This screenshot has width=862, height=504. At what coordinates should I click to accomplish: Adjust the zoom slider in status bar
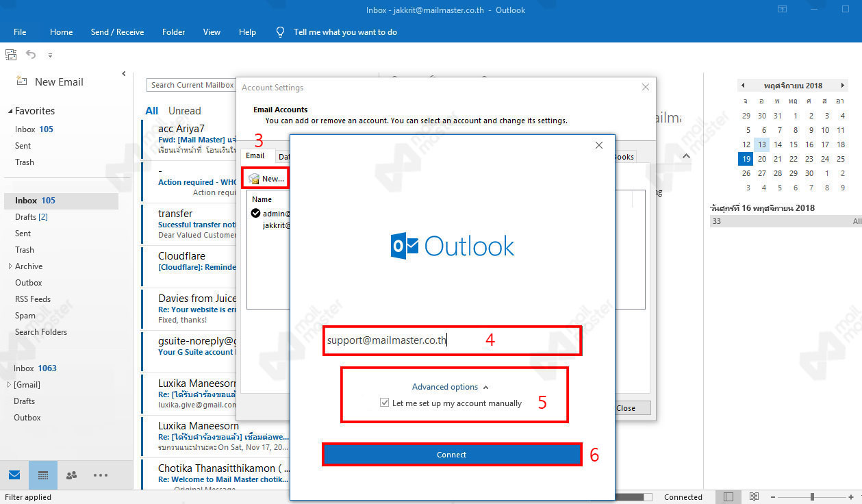[811, 496]
